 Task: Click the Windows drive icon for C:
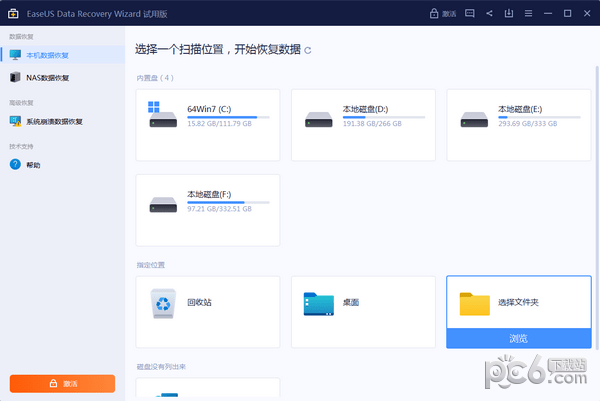[x=163, y=114]
